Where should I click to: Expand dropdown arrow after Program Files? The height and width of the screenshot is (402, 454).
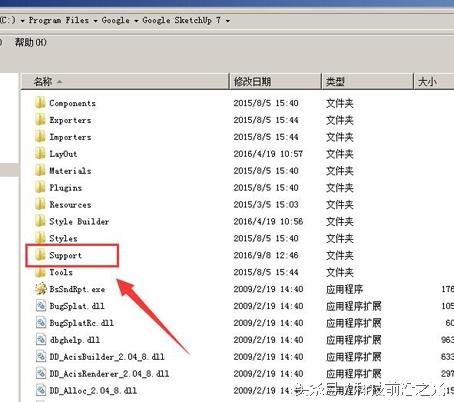pyautogui.click(x=95, y=21)
